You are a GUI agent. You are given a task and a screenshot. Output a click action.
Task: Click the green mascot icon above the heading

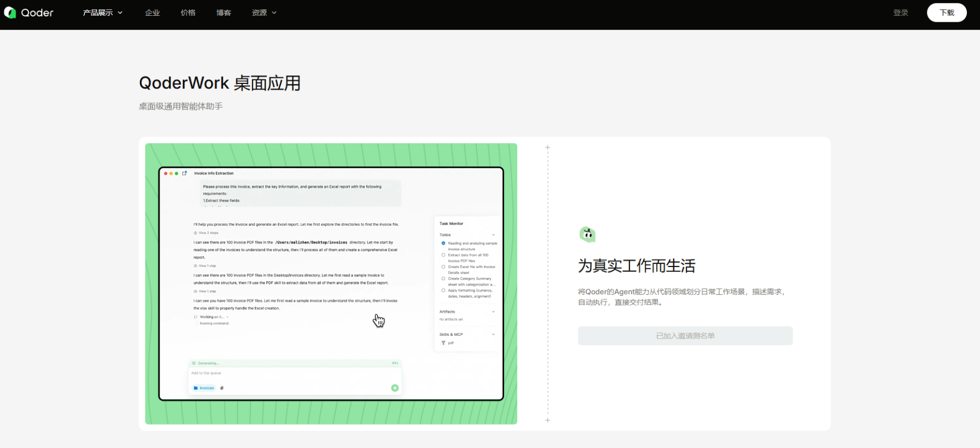(587, 234)
